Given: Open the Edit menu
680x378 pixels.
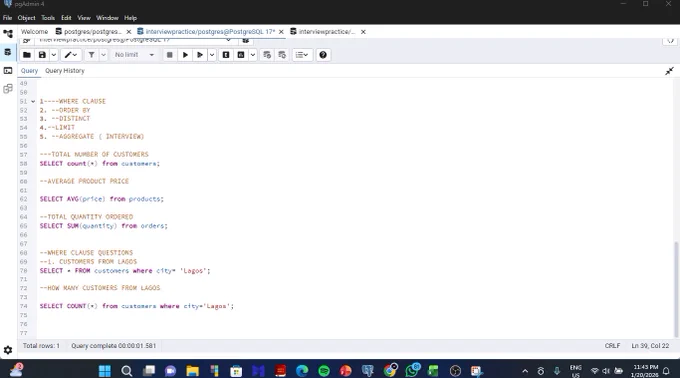Looking at the screenshot, I should point(66,18).
